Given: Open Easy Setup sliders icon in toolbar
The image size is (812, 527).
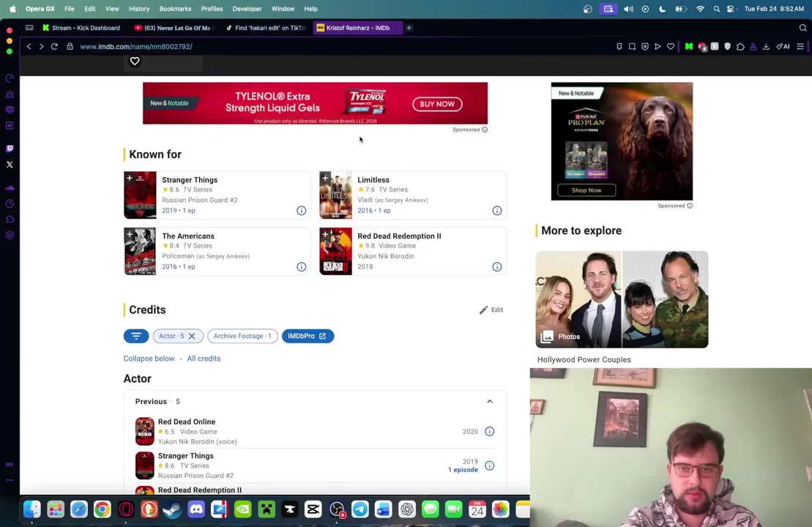Looking at the screenshot, I should pyautogui.click(x=800, y=47).
